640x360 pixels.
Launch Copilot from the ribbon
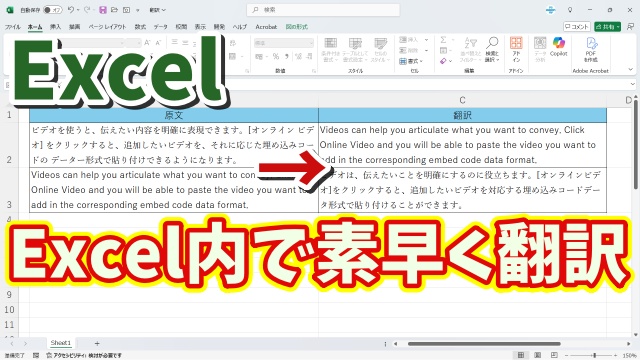click(558, 47)
